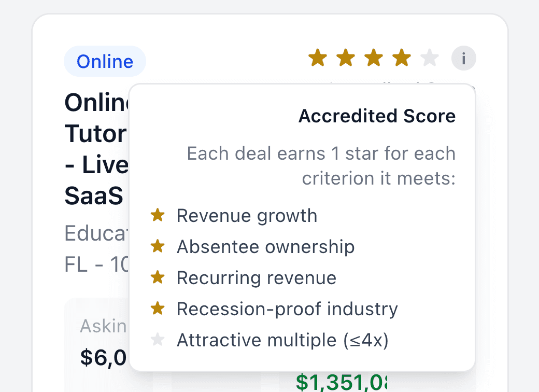The image size is (539, 392).
Task: Select the star next to Absentee ownership
Action: pyautogui.click(x=158, y=246)
